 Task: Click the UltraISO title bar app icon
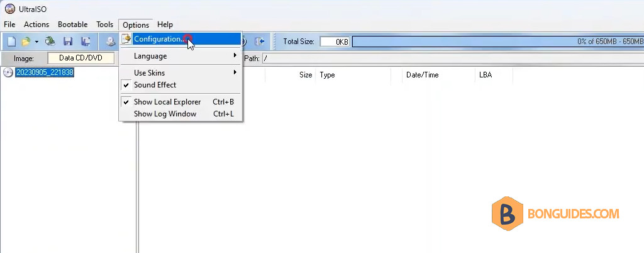tap(10, 9)
